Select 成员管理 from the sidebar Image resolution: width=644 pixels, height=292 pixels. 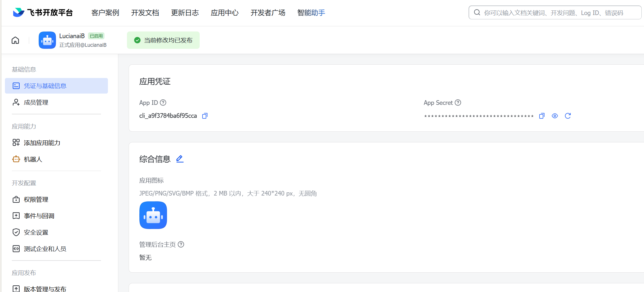(x=36, y=102)
